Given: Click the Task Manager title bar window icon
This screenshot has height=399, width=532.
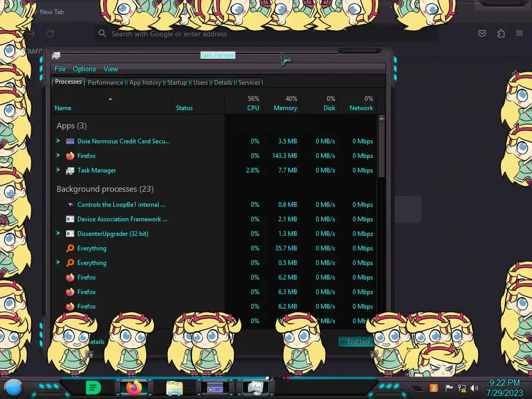Looking at the screenshot, I should tap(56, 55).
